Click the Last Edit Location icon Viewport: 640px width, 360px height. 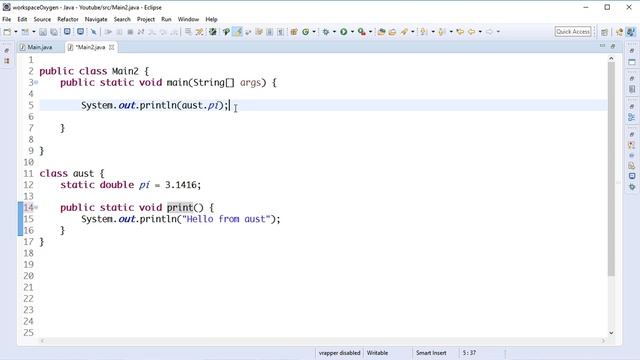pos(460,32)
